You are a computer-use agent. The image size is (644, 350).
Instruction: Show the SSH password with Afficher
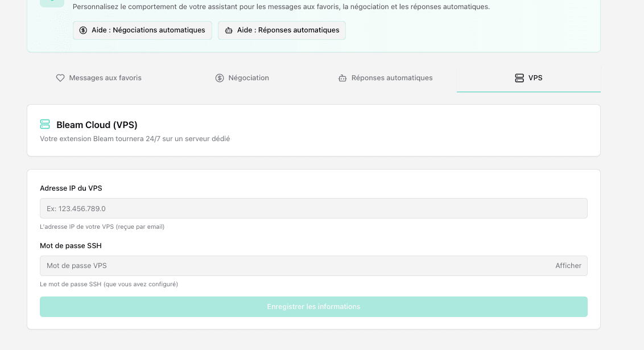(x=568, y=266)
